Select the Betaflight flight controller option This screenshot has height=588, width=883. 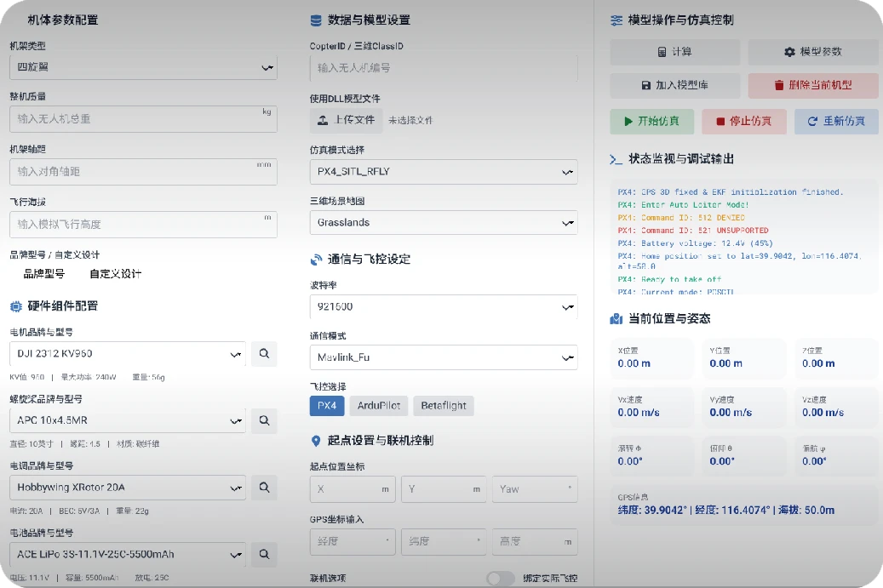(443, 406)
